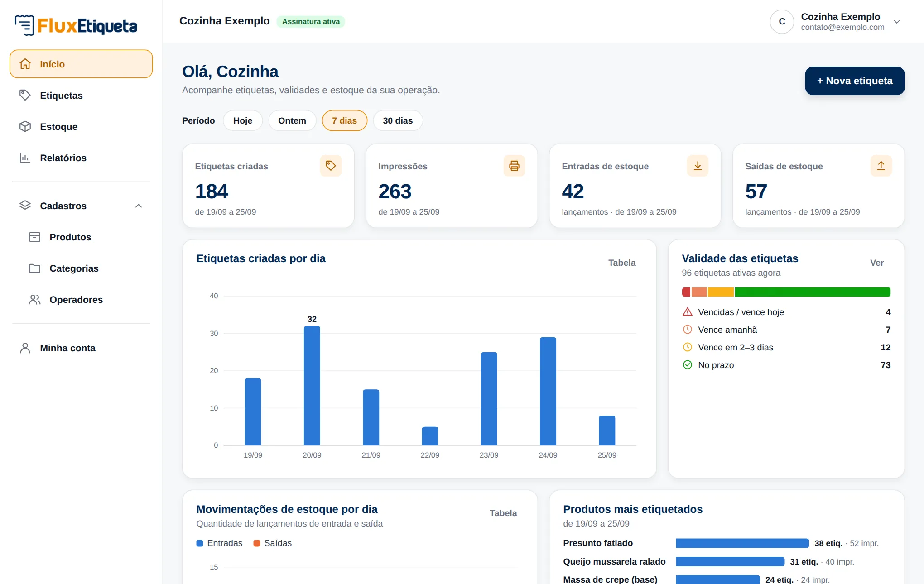Screen dimensions: 924x584
Task: Click the bar chart icon beside Relatórios
Action: tap(25, 158)
